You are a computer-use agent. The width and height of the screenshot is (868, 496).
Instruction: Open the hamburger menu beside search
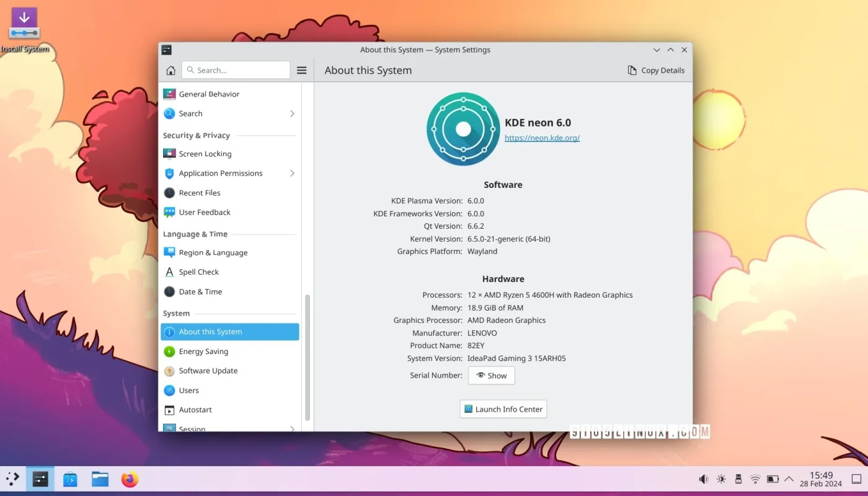tap(301, 70)
